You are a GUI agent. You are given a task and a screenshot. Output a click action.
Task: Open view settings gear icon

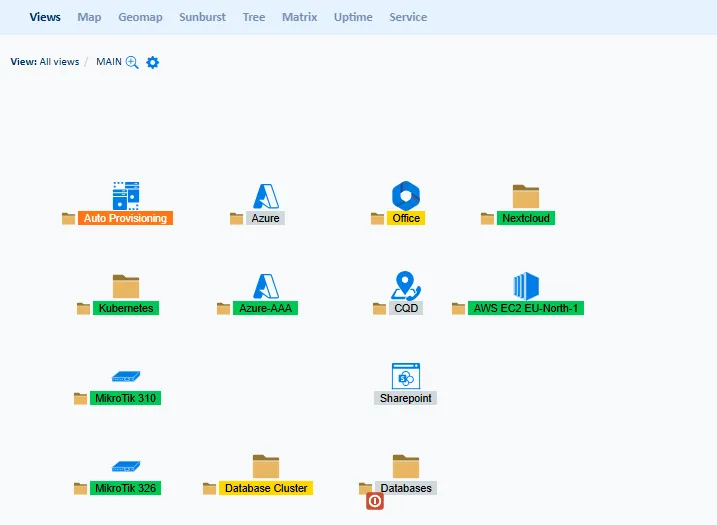coord(153,62)
